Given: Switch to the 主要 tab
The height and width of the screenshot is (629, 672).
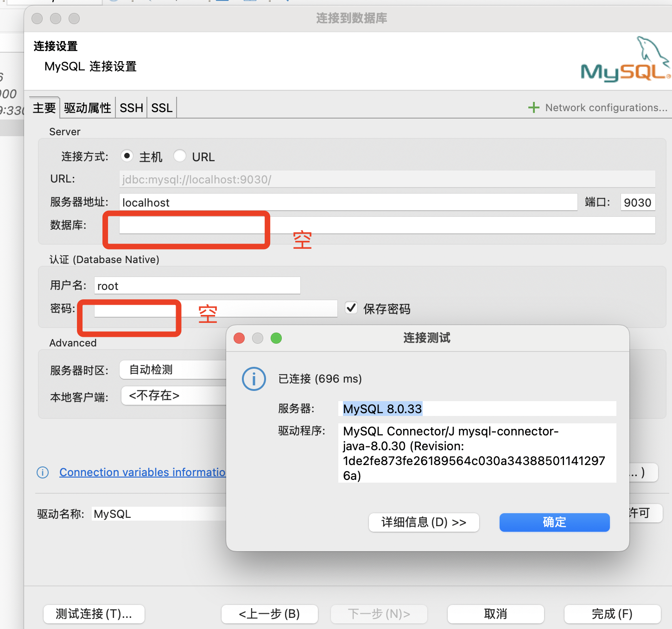Looking at the screenshot, I should coord(44,108).
